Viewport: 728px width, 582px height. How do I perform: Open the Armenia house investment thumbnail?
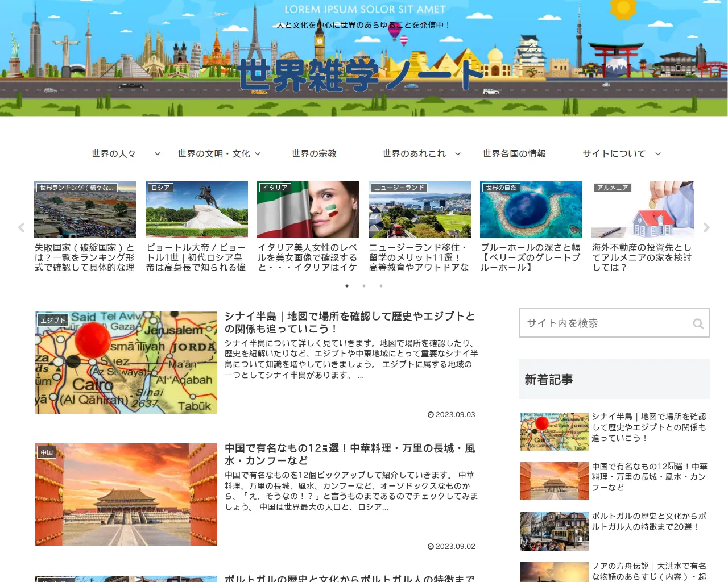(643, 210)
